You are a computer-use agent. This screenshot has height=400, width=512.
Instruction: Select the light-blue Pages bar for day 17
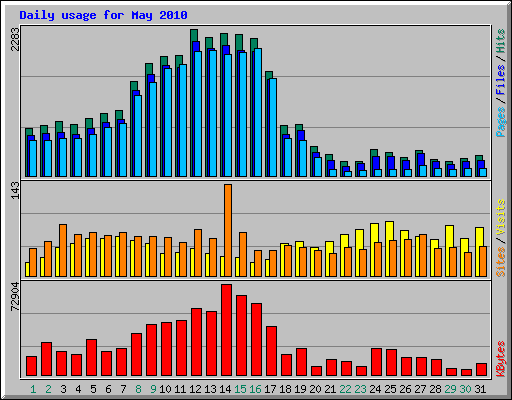pos(273,127)
